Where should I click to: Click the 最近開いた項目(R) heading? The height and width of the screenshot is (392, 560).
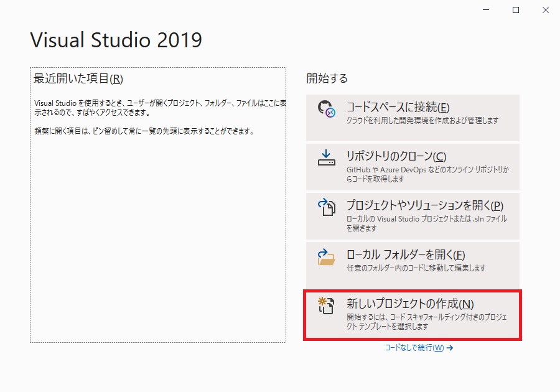78,78
